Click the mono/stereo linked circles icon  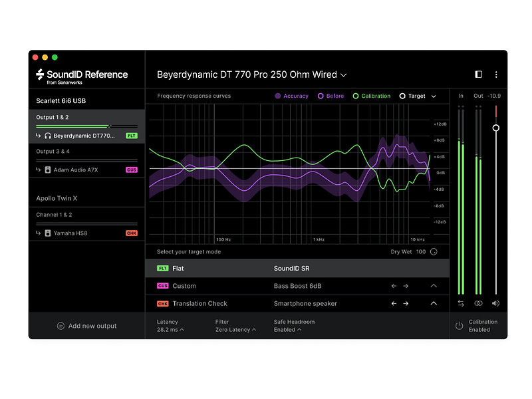(x=478, y=303)
